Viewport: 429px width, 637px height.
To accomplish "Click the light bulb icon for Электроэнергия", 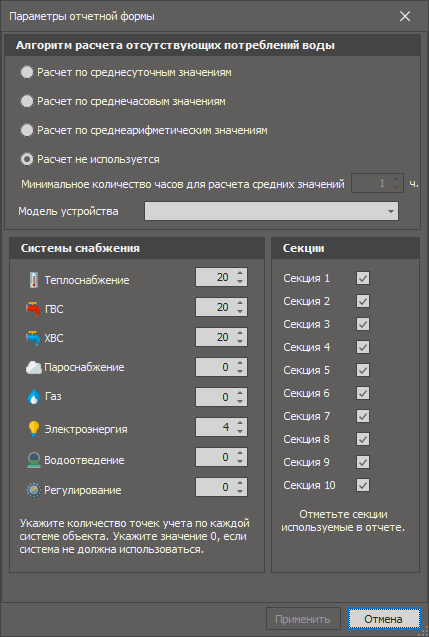I will (x=34, y=429).
